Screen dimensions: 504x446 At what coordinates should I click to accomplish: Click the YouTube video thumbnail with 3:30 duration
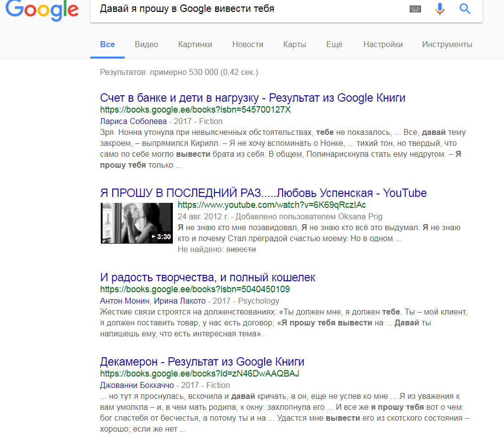point(137,223)
